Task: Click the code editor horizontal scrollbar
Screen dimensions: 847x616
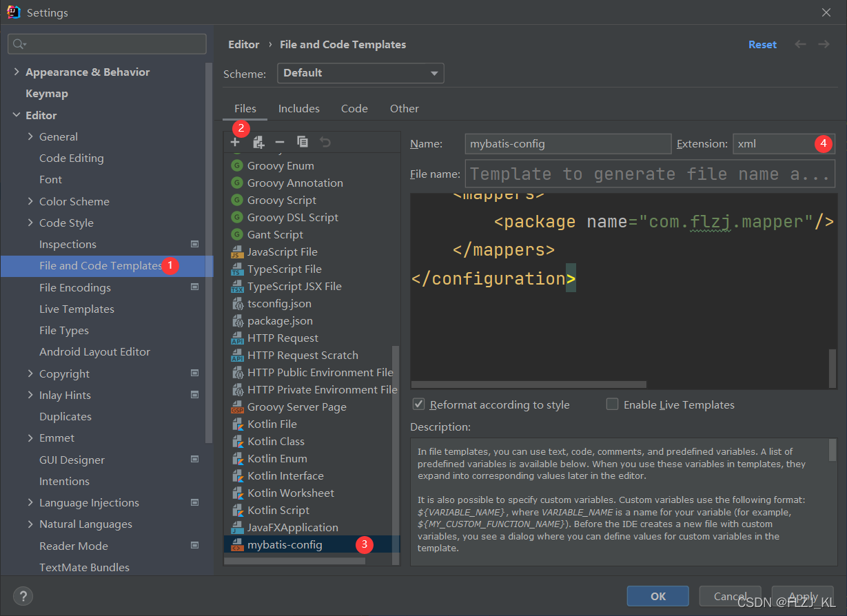Action: tap(529, 384)
